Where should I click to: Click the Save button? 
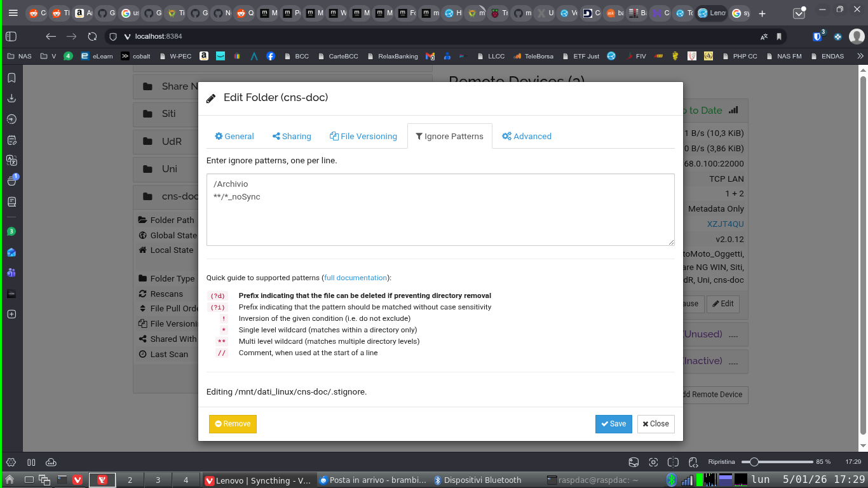tap(613, 424)
